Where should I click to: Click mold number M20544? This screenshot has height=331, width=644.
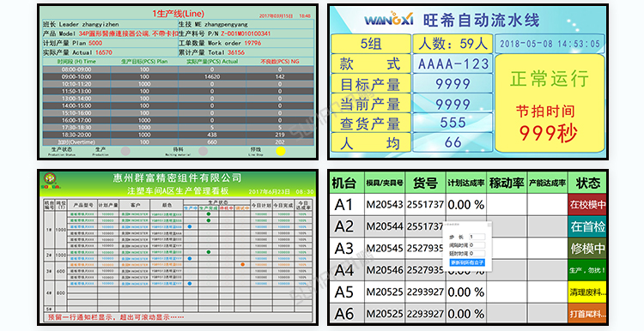pyautogui.click(x=385, y=226)
